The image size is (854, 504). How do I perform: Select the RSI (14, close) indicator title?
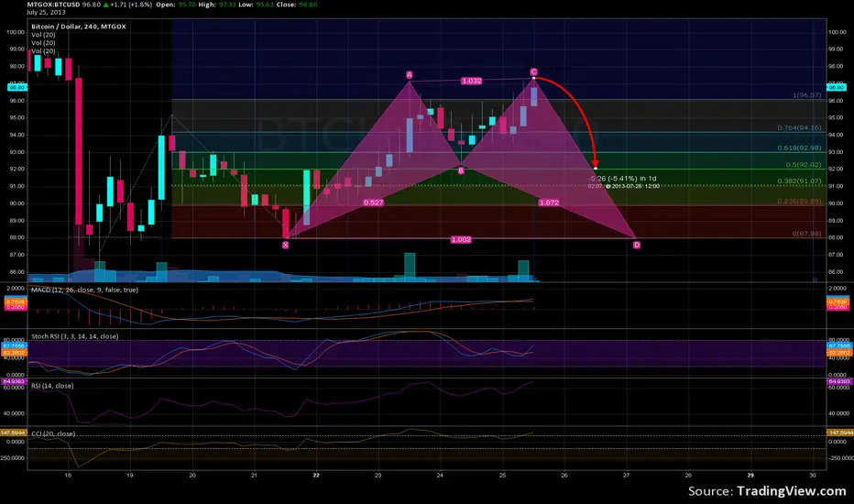tap(52, 386)
